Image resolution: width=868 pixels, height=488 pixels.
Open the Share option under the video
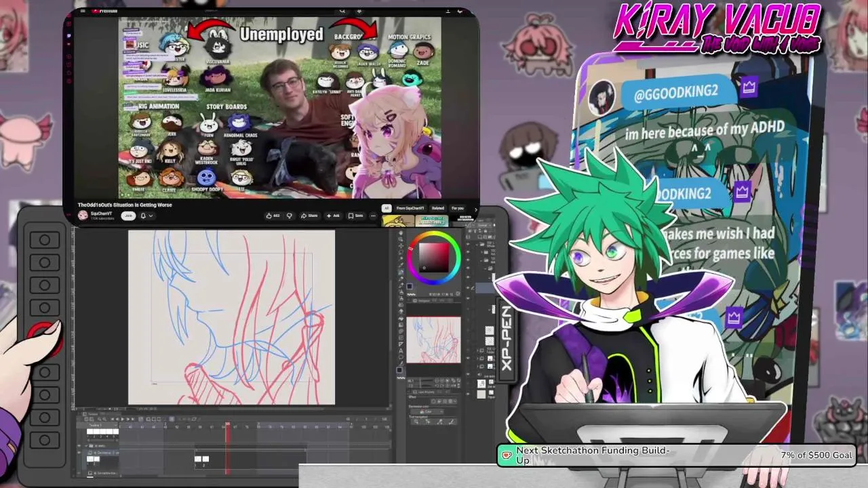tap(309, 216)
